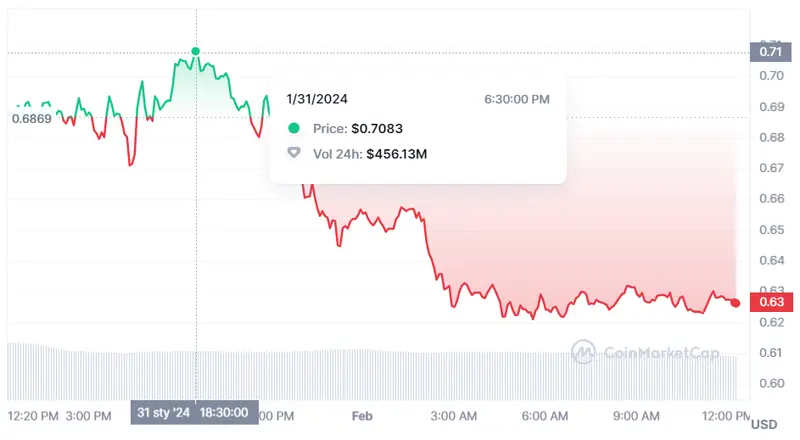Click the 12:20 PM time axis label

[34, 415]
